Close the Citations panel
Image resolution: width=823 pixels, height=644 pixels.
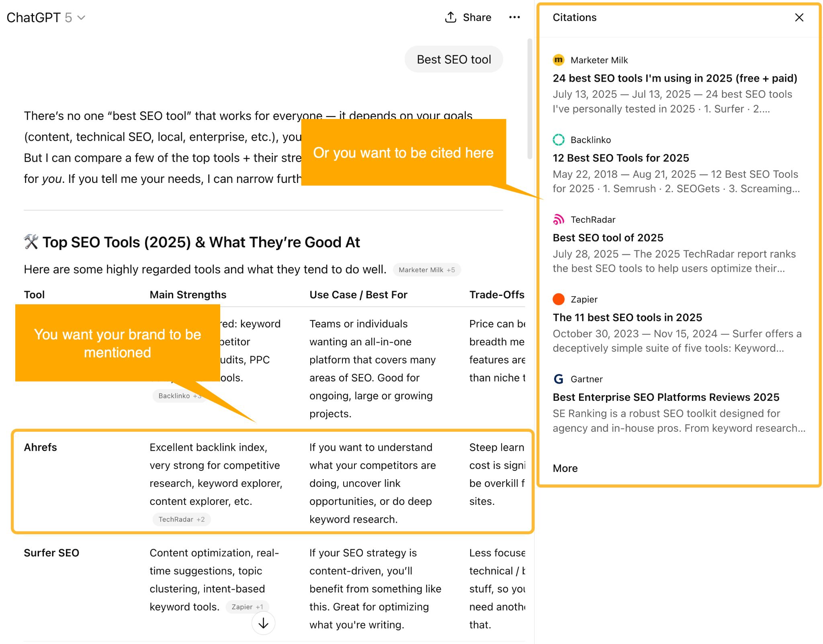click(x=799, y=17)
